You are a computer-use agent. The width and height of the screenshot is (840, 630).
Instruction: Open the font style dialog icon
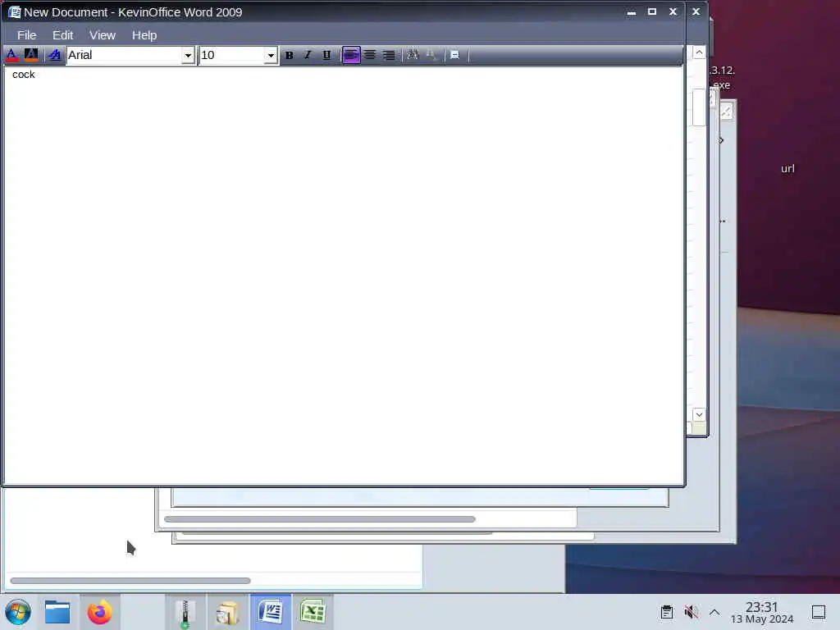pyautogui.click(x=54, y=55)
